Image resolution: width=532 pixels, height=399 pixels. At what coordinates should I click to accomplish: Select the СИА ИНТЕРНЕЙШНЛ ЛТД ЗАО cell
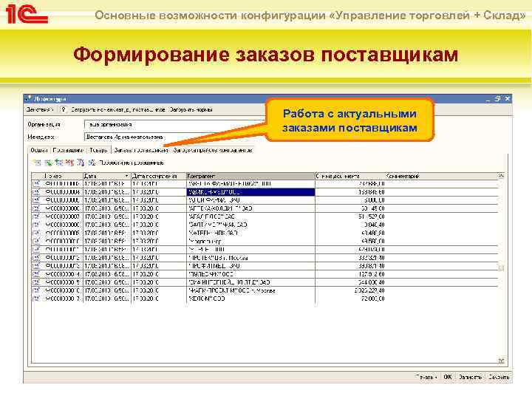(250, 282)
